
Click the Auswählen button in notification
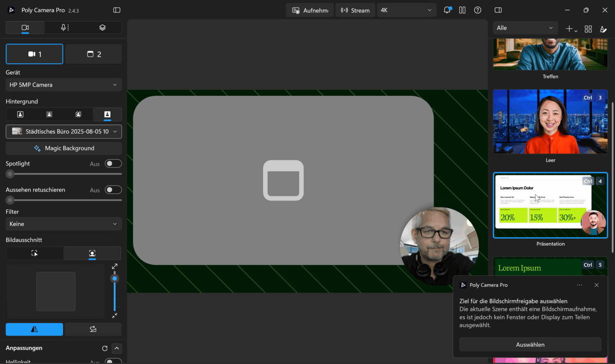click(x=530, y=345)
